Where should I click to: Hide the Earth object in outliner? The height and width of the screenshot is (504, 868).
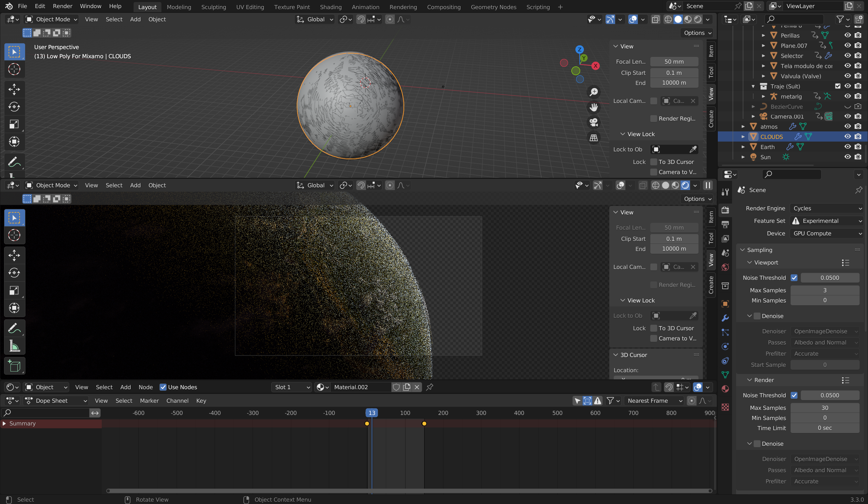coord(847,147)
